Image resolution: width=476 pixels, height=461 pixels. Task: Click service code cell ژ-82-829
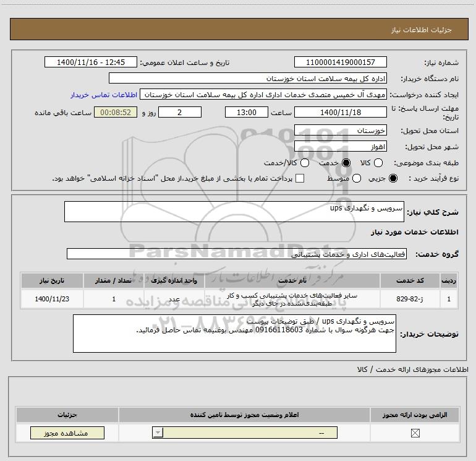point(409,299)
